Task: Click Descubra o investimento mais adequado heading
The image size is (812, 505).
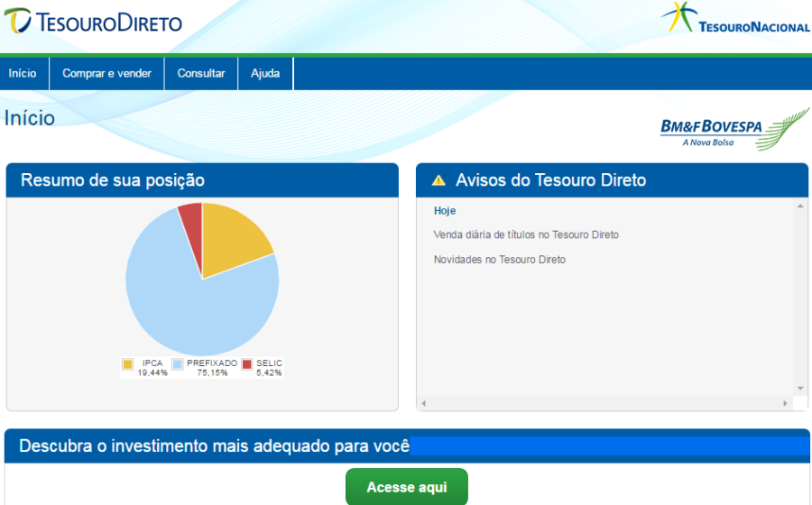Action: point(215,446)
